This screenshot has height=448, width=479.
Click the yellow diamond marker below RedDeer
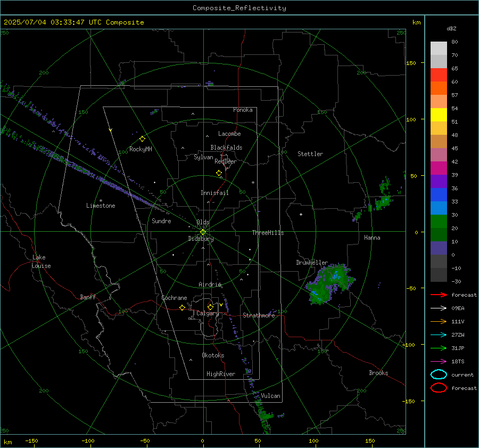pyautogui.click(x=219, y=173)
